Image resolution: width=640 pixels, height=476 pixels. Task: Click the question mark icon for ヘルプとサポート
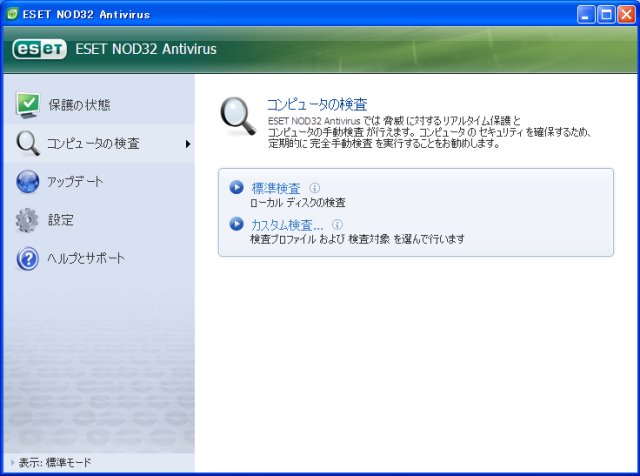coord(28,259)
